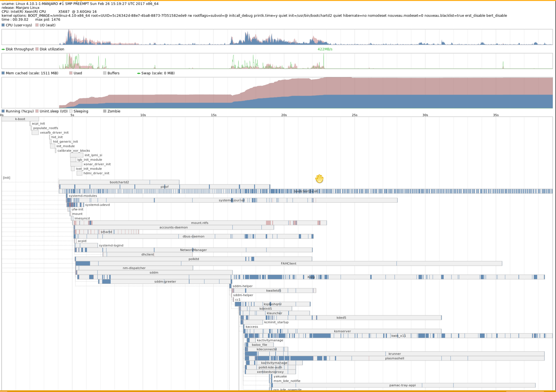
Task: Click the 5s timeline marker
Action: point(72,115)
